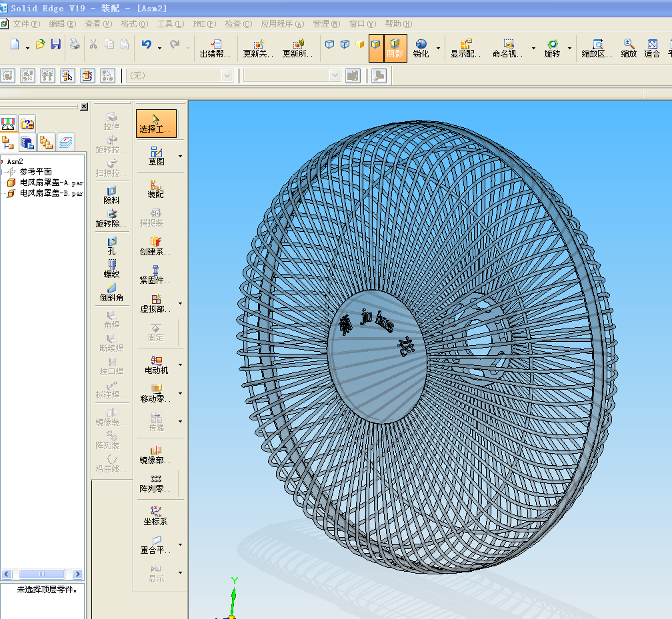Click the 电动机 motor tool
This screenshot has width=672, height=619.
click(156, 365)
